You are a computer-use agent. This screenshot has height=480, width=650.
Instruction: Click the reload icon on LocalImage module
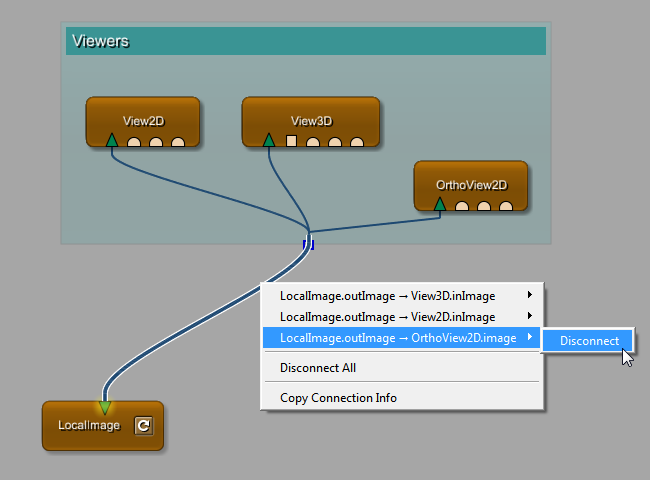coord(143,426)
